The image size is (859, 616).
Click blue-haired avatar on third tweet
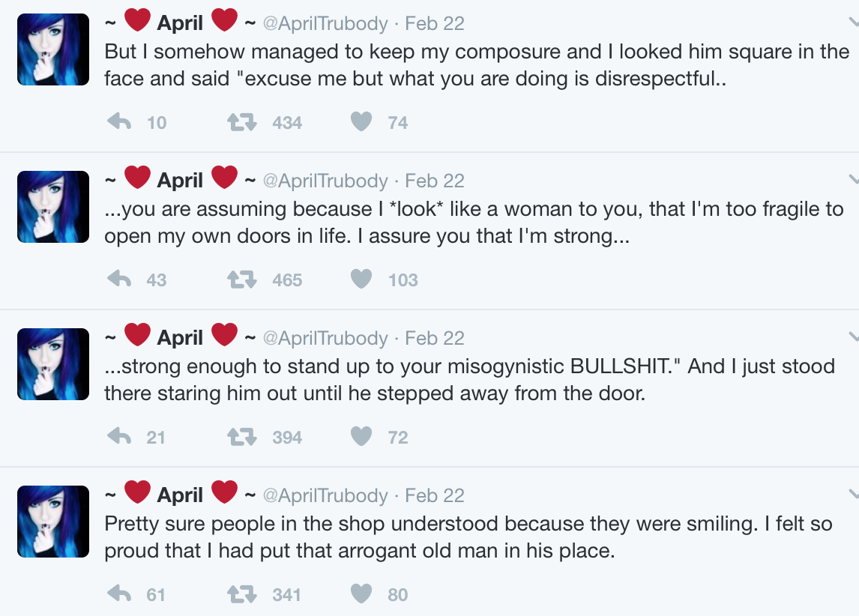point(52,363)
